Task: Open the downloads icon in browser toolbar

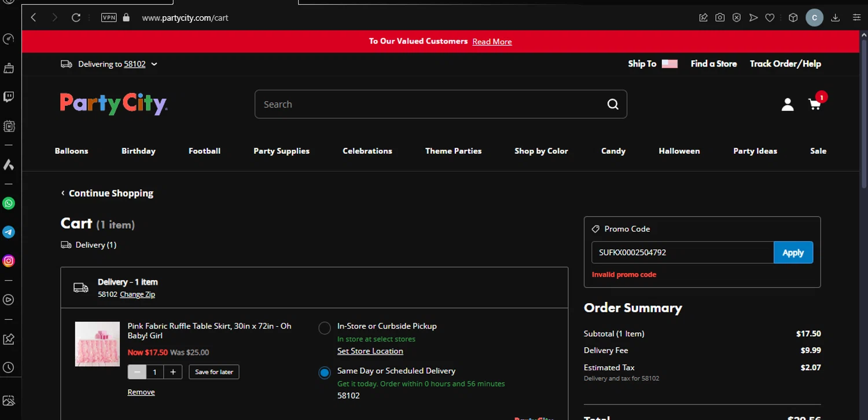Action: pos(835,18)
